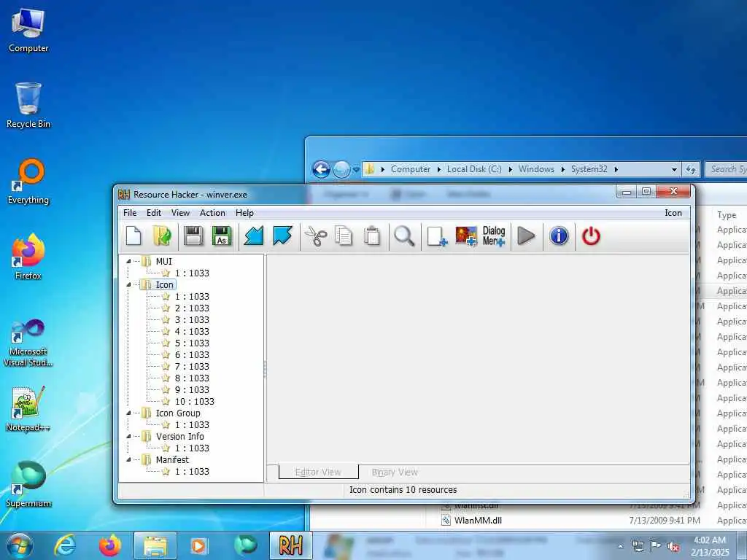Viewport: 747px width, 560px height.
Task: Select icon resource 4 : 1033
Action: (x=192, y=332)
